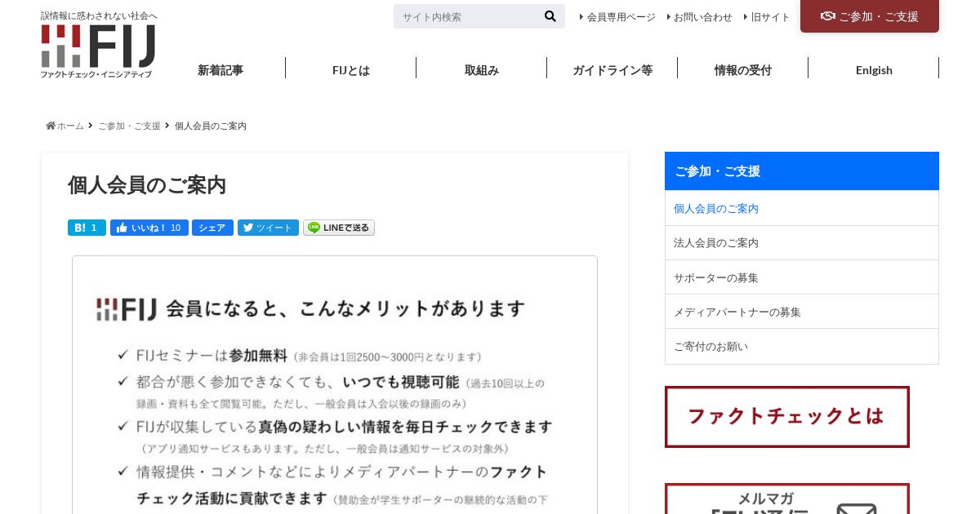Select 個人会員のご案内 in sidebar
The height and width of the screenshot is (514, 980).
[x=802, y=208]
